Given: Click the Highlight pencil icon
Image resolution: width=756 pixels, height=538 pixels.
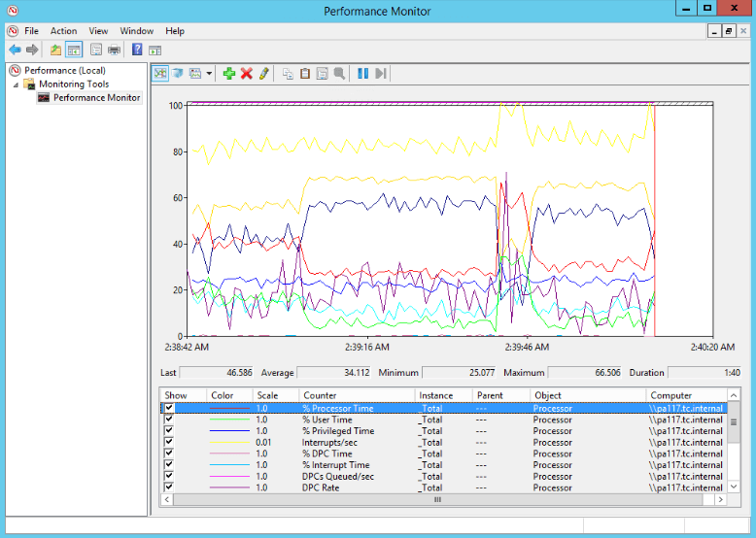Looking at the screenshot, I should tap(263, 74).
